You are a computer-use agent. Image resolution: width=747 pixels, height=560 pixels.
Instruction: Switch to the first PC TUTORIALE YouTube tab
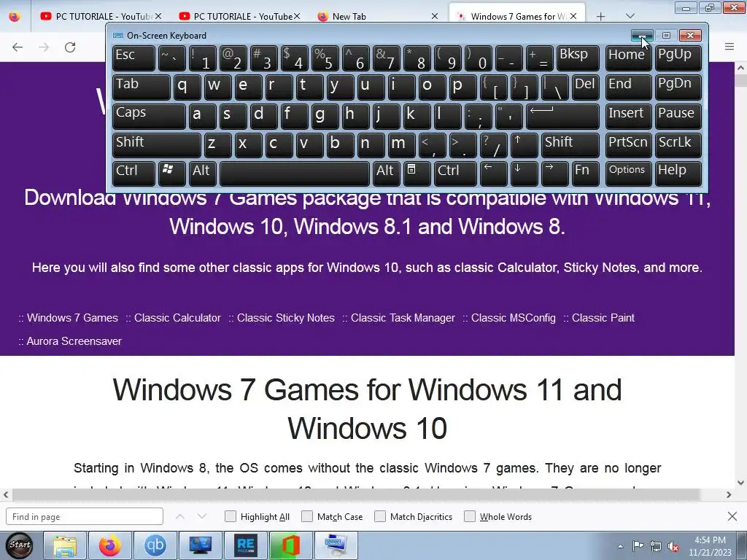[100, 17]
